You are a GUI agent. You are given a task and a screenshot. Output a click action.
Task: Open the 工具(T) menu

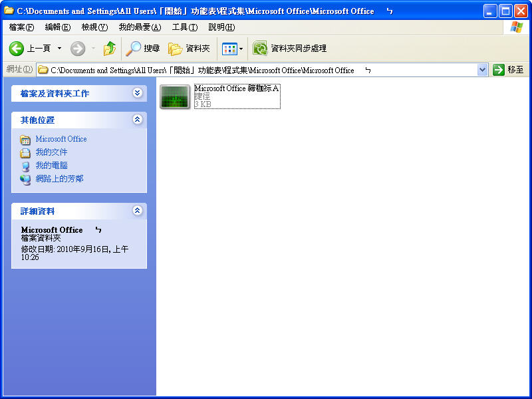tap(185, 27)
